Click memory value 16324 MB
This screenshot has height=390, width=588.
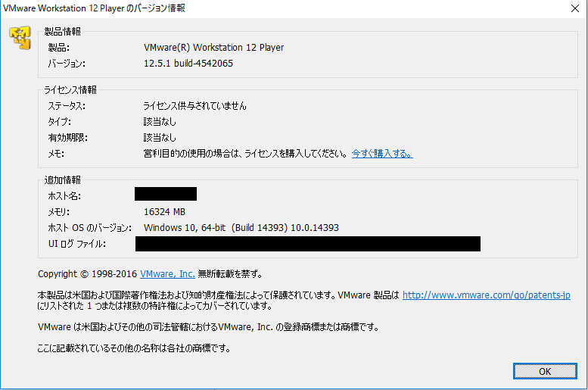click(x=165, y=212)
